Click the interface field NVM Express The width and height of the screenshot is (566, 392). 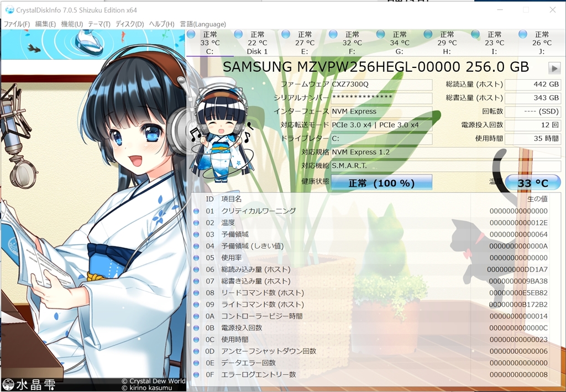[x=381, y=112]
